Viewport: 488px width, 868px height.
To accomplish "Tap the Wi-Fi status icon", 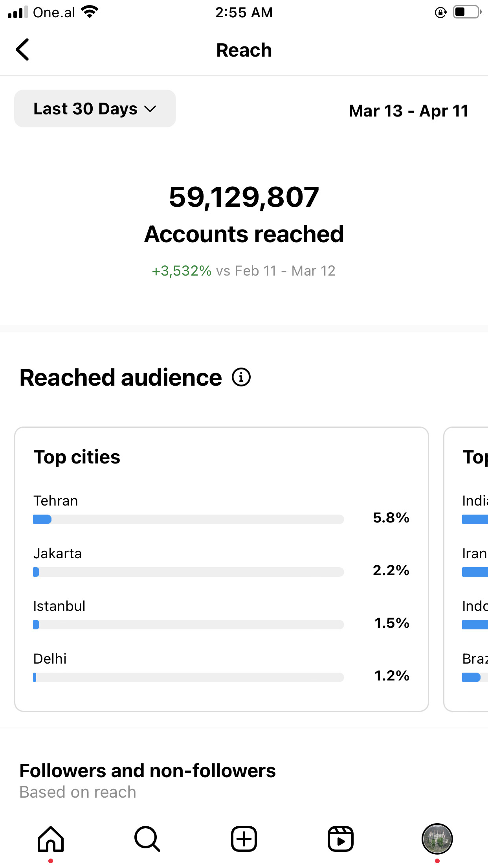I will [x=90, y=12].
